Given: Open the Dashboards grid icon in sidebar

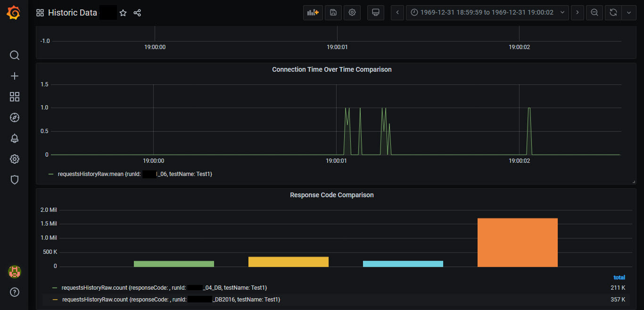Looking at the screenshot, I should pos(15,97).
